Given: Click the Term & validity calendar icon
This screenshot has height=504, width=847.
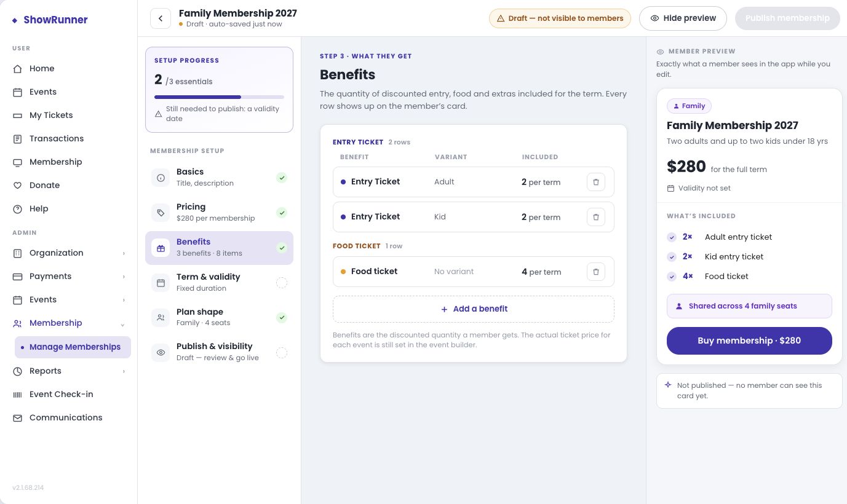Looking at the screenshot, I should [x=161, y=283].
